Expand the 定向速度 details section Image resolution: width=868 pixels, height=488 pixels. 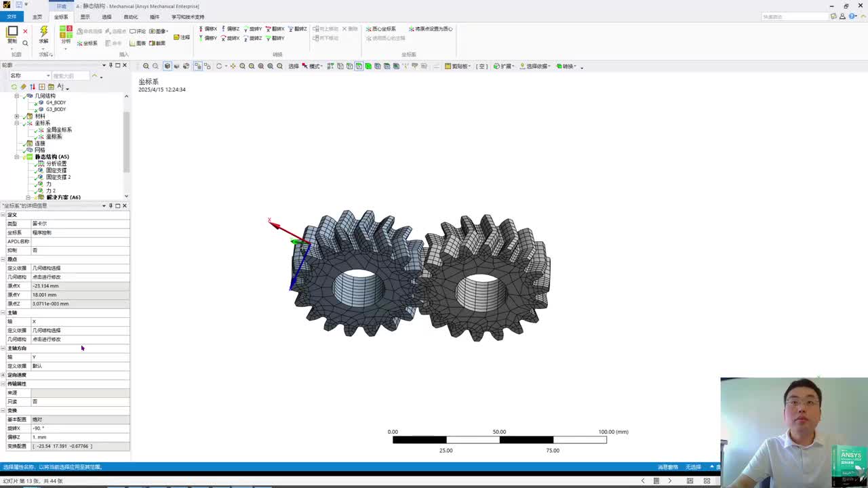(3, 375)
